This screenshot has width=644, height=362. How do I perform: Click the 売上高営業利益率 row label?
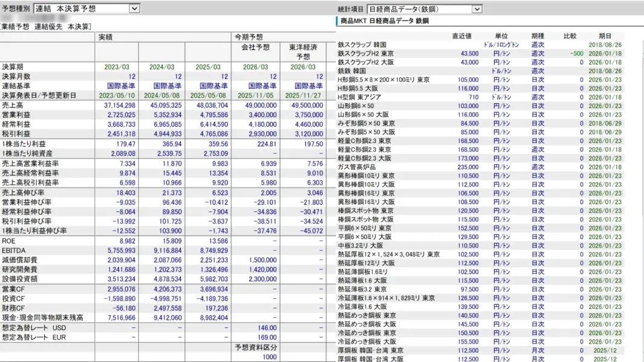pyautogui.click(x=30, y=164)
